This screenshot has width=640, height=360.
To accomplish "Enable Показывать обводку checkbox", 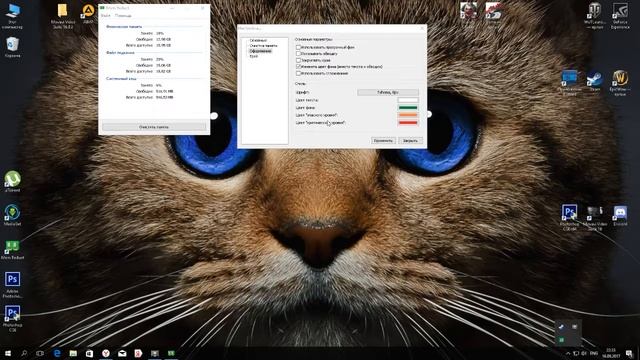I will pos(298,53).
